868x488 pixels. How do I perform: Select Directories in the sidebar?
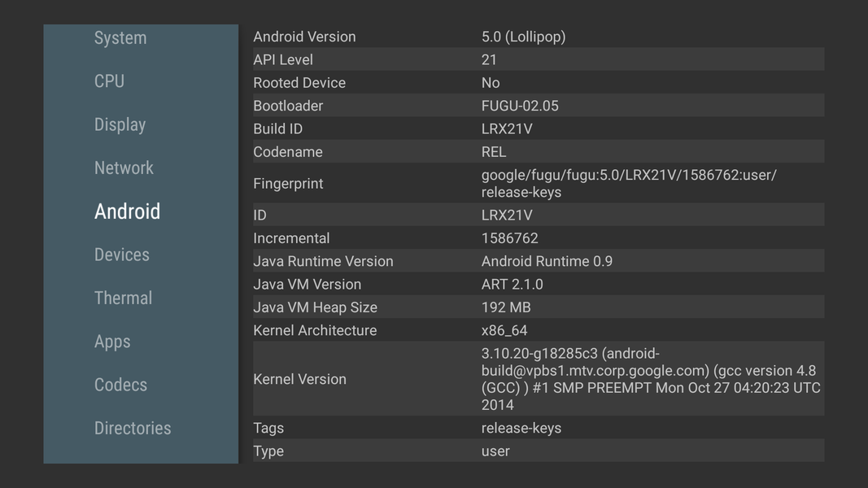tap(133, 429)
